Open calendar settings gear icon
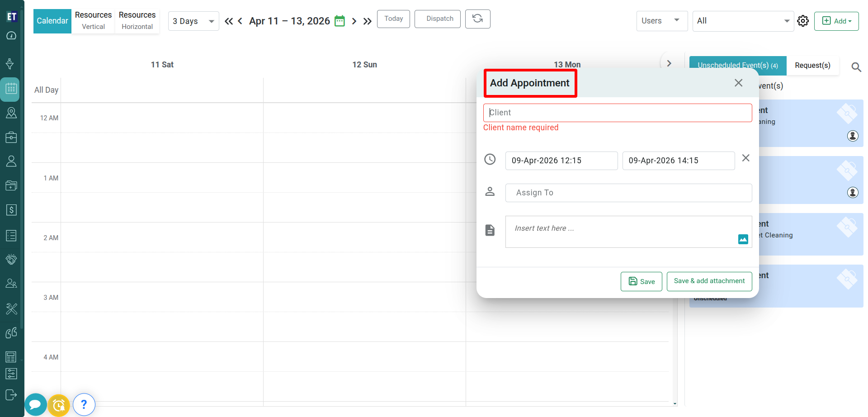The width and height of the screenshot is (868, 417). coord(803,21)
